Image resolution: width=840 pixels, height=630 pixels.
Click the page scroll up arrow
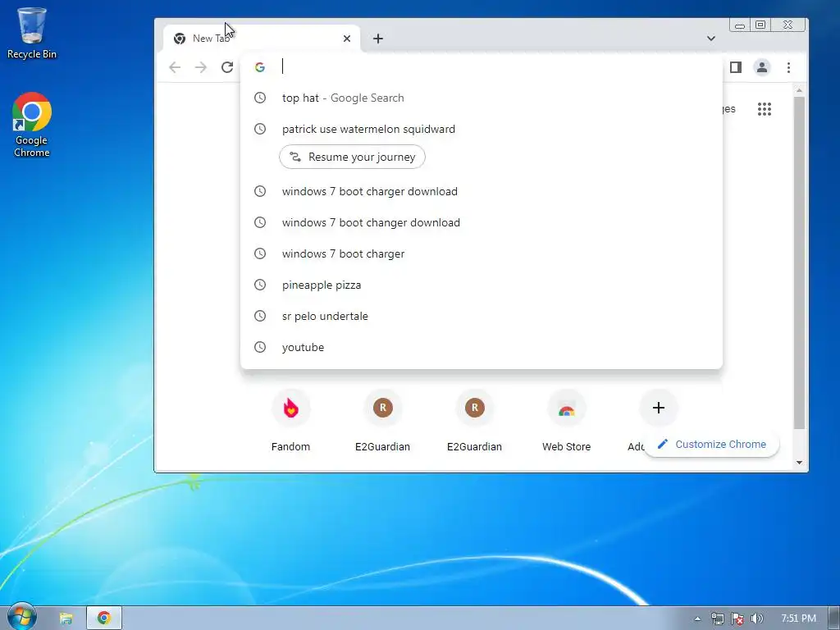coord(799,90)
